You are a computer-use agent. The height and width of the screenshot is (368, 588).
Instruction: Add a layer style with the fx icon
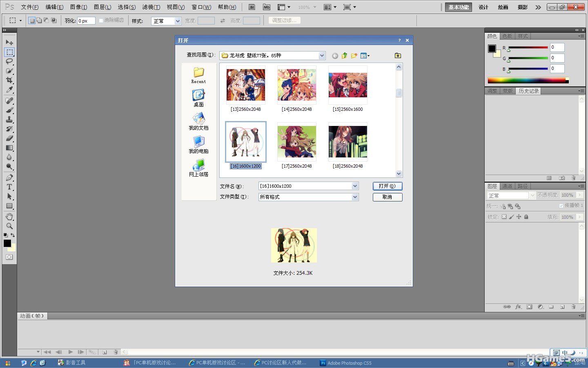[x=518, y=307]
